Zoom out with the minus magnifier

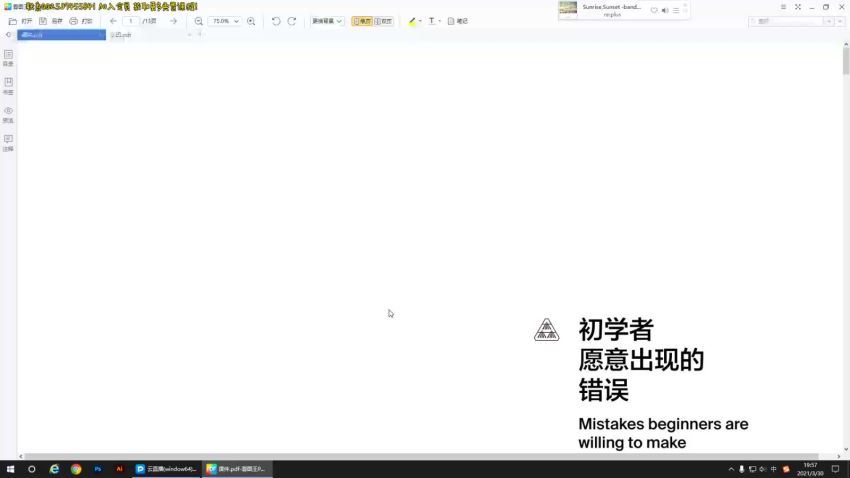199,21
